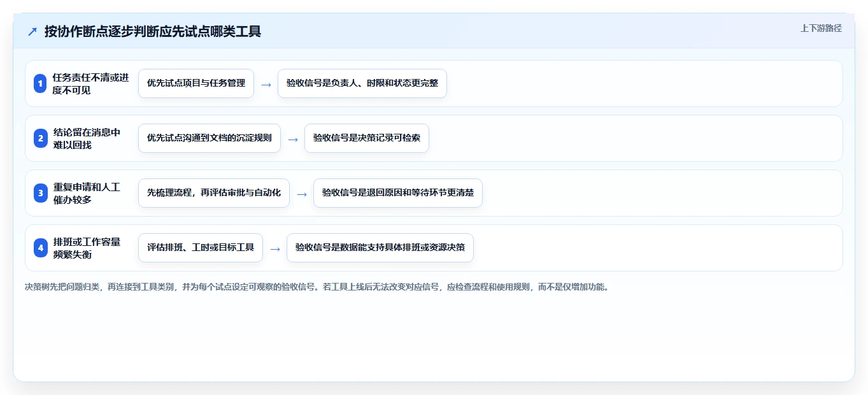Image resolution: width=868 pixels, height=395 pixels.
Task: Select the text 结论留在消息中难以回找
Action: point(87,138)
